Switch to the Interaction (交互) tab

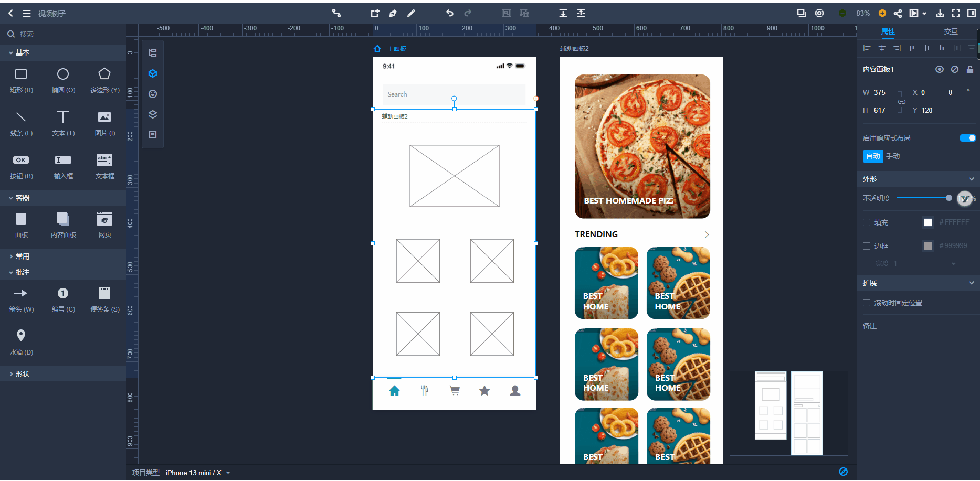[x=951, y=31]
